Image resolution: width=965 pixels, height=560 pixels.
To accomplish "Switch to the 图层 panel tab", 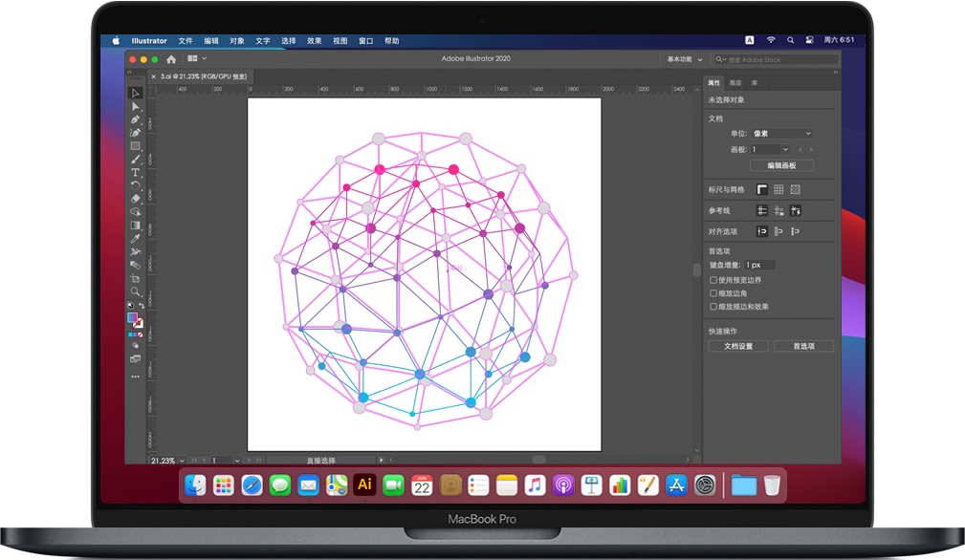I will [x=735, y=83].
